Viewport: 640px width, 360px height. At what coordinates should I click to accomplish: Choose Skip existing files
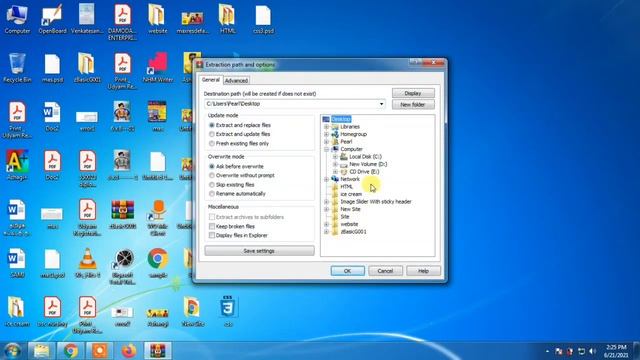(231, 185)
